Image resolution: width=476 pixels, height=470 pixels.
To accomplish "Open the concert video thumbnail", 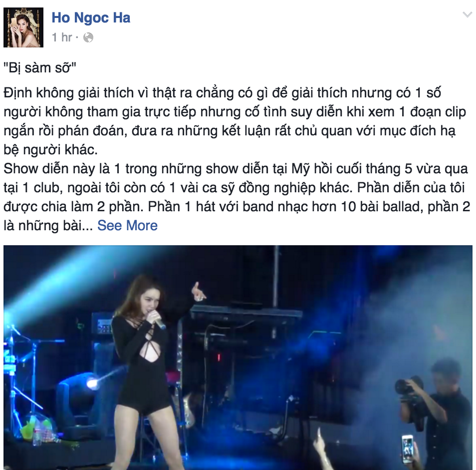I will (x=238, y=358).
